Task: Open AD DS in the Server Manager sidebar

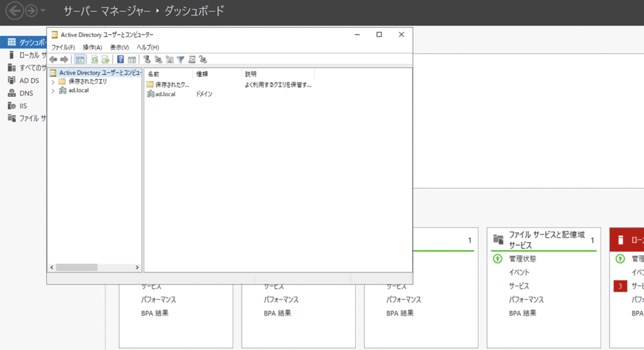Action: click(23, 80)
